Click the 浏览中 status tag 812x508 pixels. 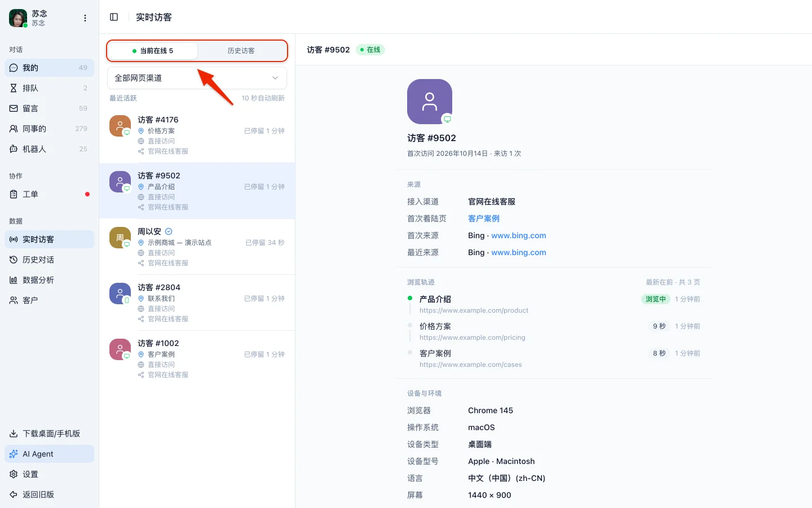click(655, 299)
